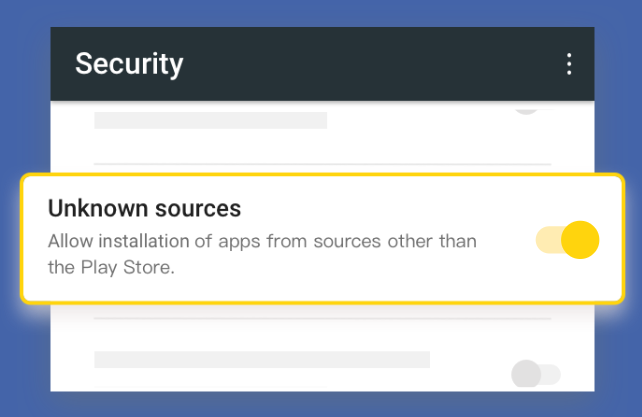Screen dimensions: 642x417
Task: Click the divider line above the Unknown sources card
Action: (322, 163)
